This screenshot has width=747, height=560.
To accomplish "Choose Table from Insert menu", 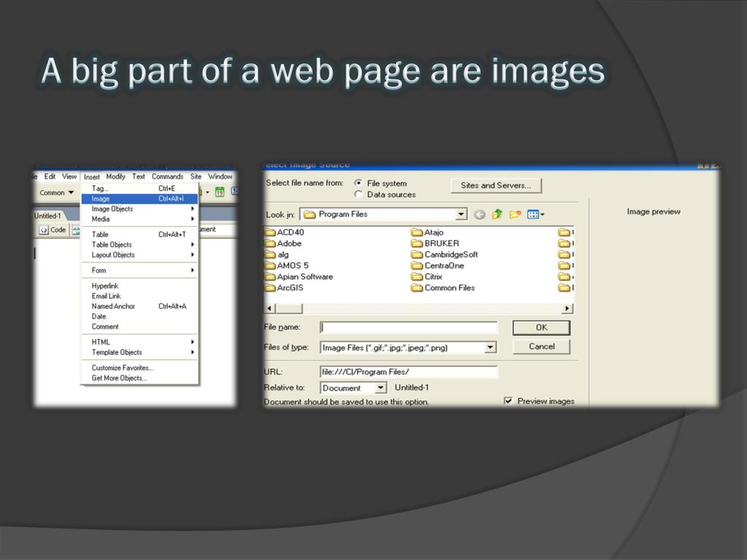I will click(139, 234).
